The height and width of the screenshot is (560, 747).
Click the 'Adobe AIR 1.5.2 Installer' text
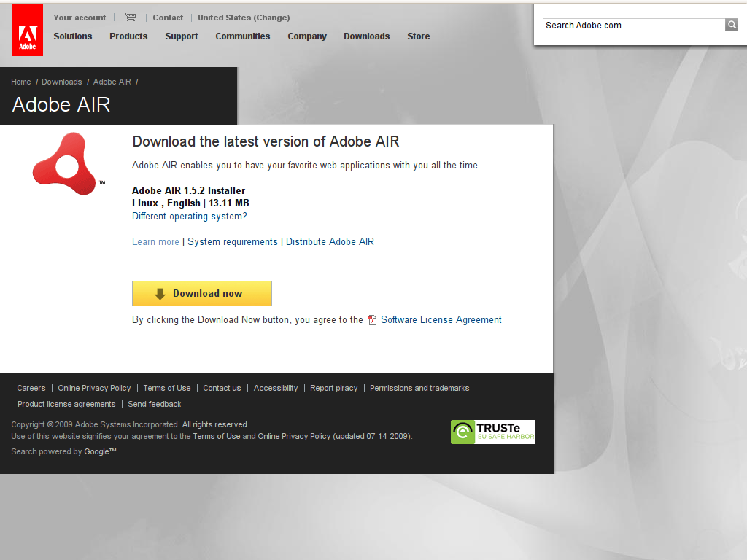pos(189,191)
